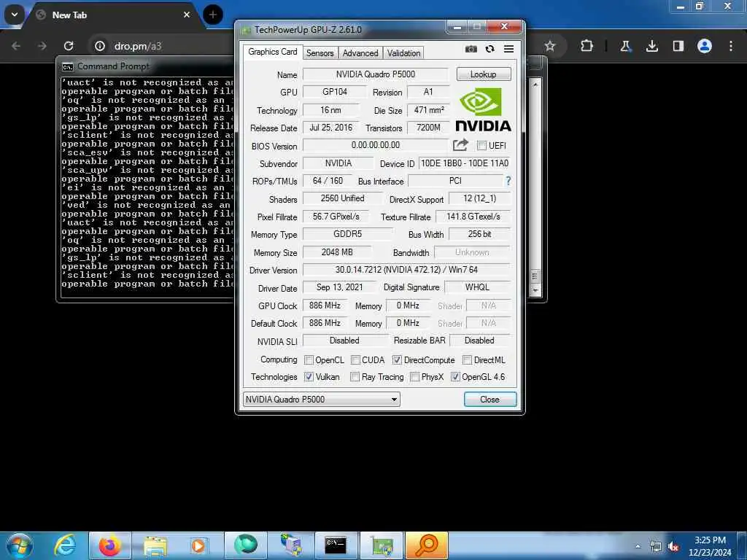Click the Command Prompt scrollbar thumb
Image resolution: width=747 pixels, height=560 pixels.
point(535,276)
